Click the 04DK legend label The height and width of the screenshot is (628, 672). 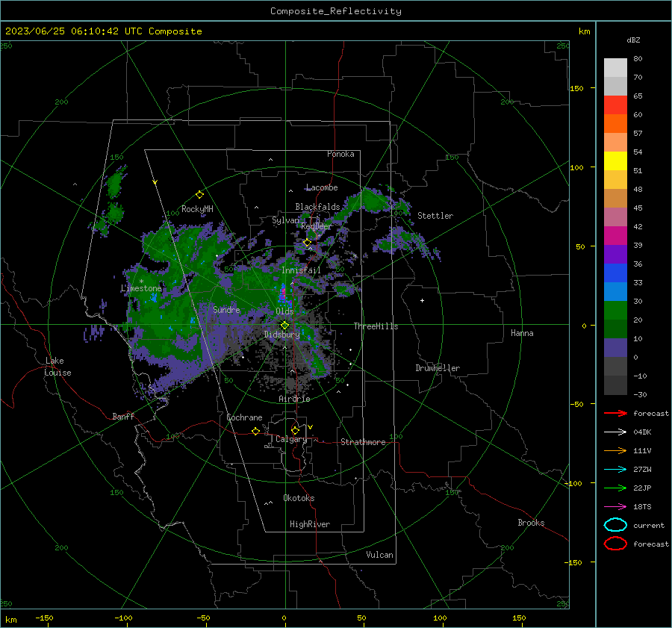pos(642,432)
